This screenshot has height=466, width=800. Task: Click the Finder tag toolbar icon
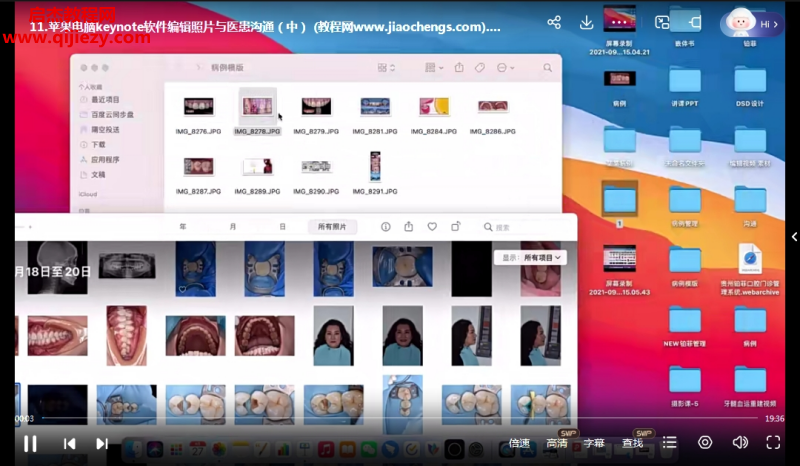(480, 67)
